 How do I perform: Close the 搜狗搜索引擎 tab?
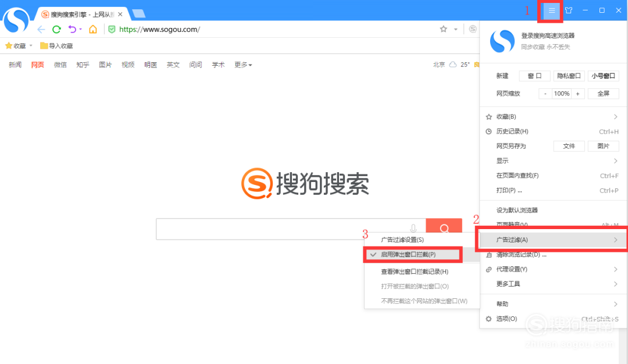[x=120, y=15]
